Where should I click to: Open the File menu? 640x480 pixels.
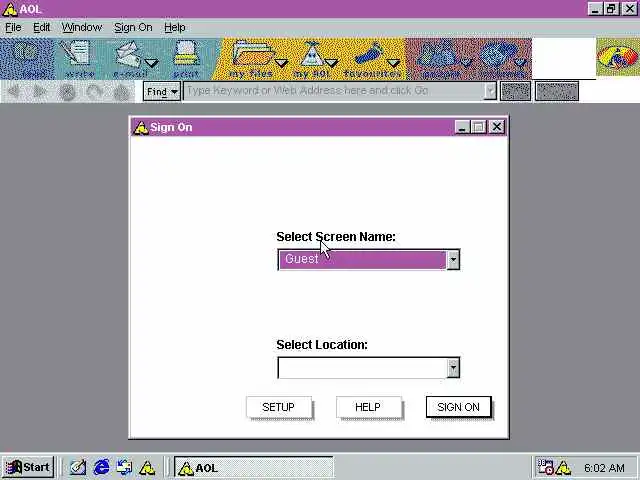coord(13,27)
